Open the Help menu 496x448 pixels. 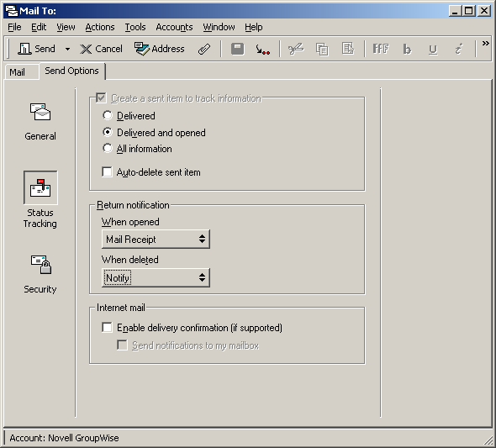click(x=254, y=27)
